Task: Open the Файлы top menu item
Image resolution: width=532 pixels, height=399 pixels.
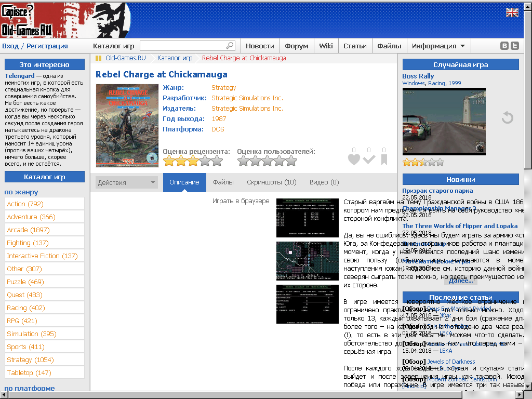Action: pyautogui.click(x=389, y=46)
